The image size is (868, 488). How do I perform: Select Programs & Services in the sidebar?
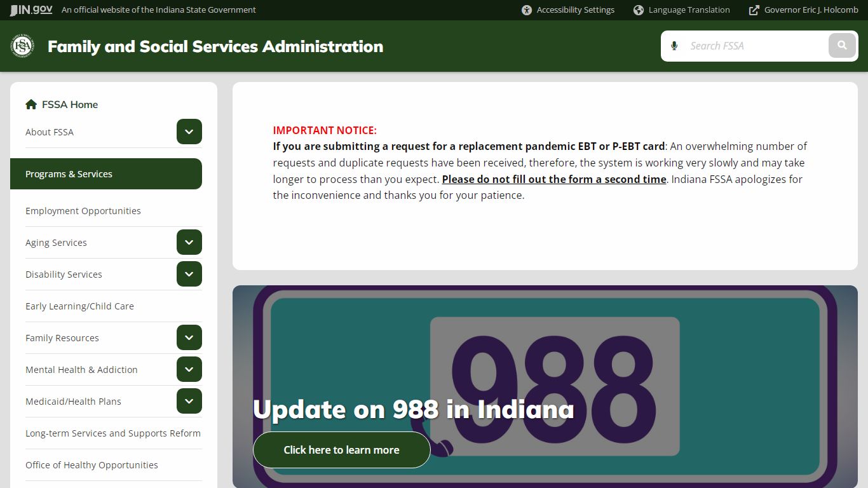[x=106, y=174]
